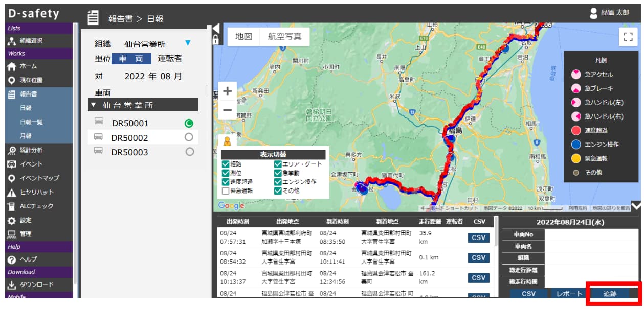Go to ホーム via the house icon
Viewport: 644px width, 309px height.
click(12, 66)
